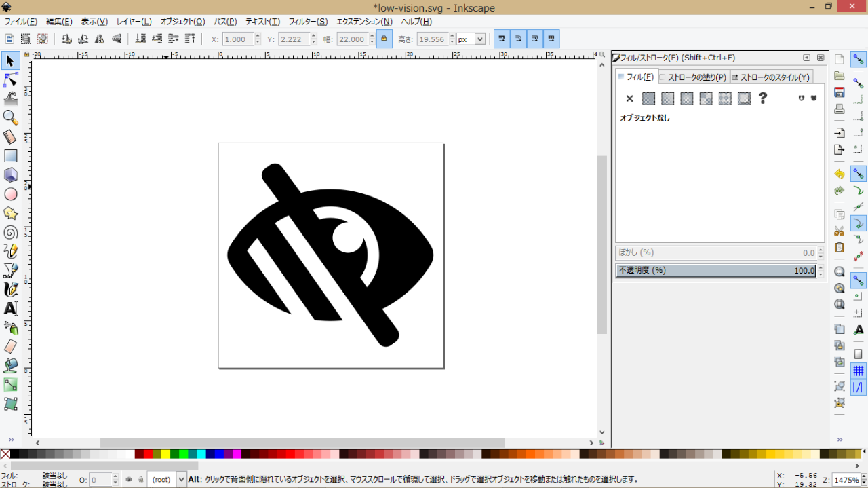Select the Ellipse circle tool
Viewport: 868px width, 488px height.
[10, 194]
